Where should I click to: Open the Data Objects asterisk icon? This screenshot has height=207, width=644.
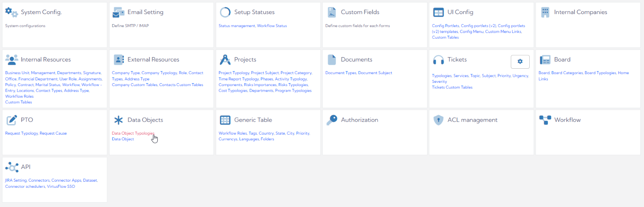[118, 120]
